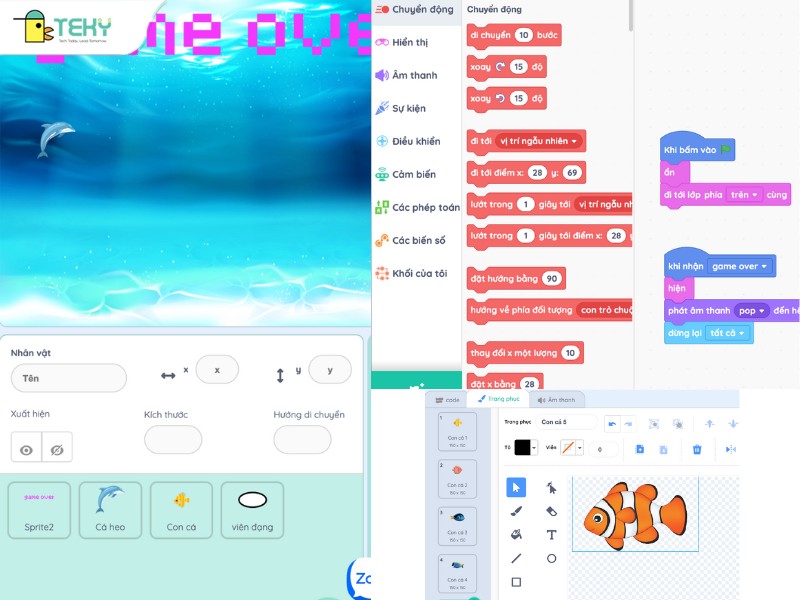The image size is (800, 600).
Task: Choose the Eraser tool
Action: click(551, 512)
